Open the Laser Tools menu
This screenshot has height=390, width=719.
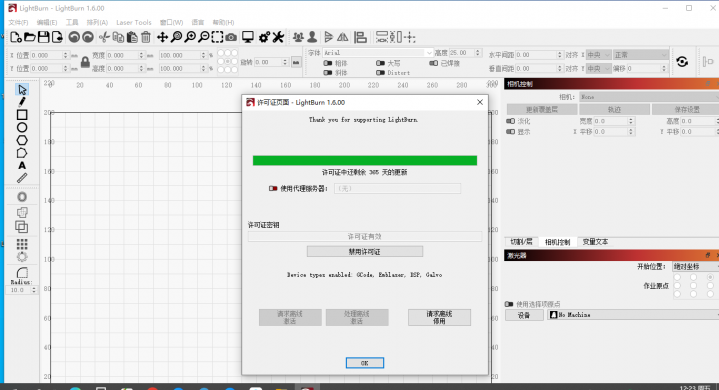point(133,22)
